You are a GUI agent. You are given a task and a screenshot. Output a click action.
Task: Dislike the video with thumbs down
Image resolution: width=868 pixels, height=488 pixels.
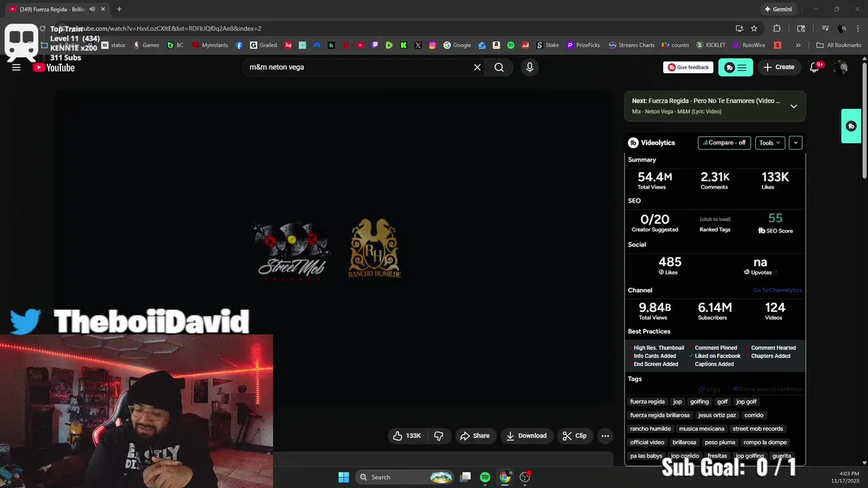[439, 436]
